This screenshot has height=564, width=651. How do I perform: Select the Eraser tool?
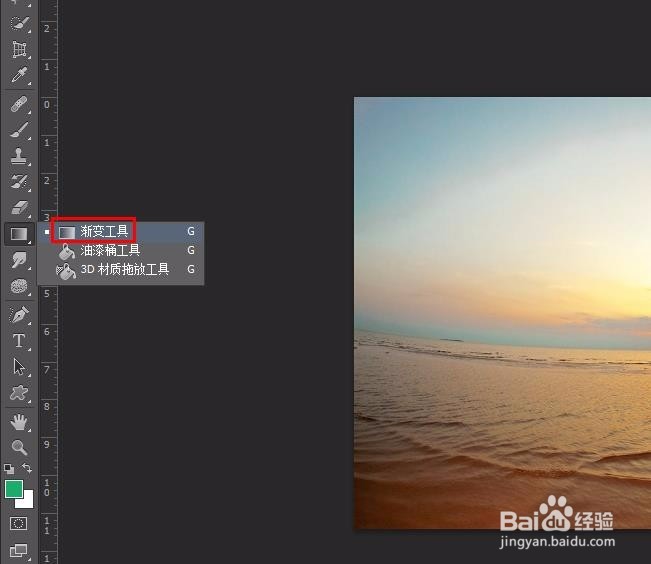(x=19, y=208)
